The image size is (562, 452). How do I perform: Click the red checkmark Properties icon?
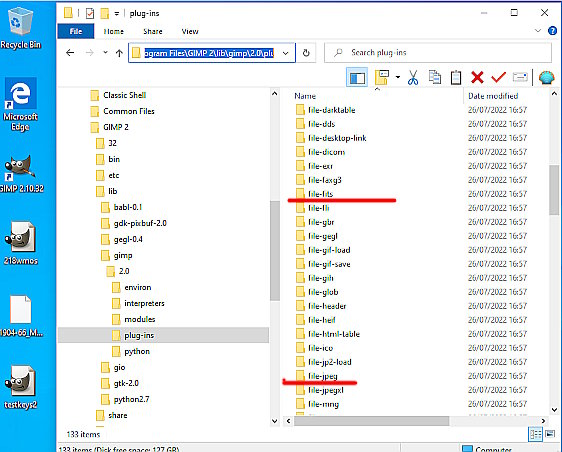point(498,77)
